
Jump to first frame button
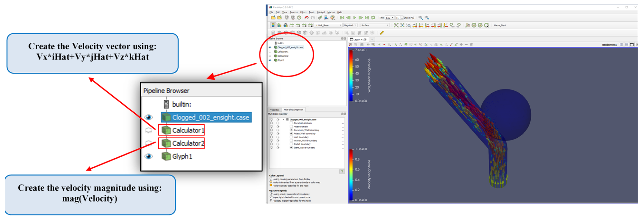[342, 18]
